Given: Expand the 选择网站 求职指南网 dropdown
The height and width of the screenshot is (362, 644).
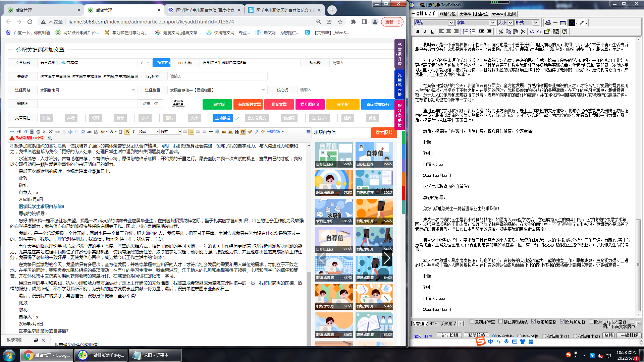Looking at the screenshot, I should click(133, 90).
